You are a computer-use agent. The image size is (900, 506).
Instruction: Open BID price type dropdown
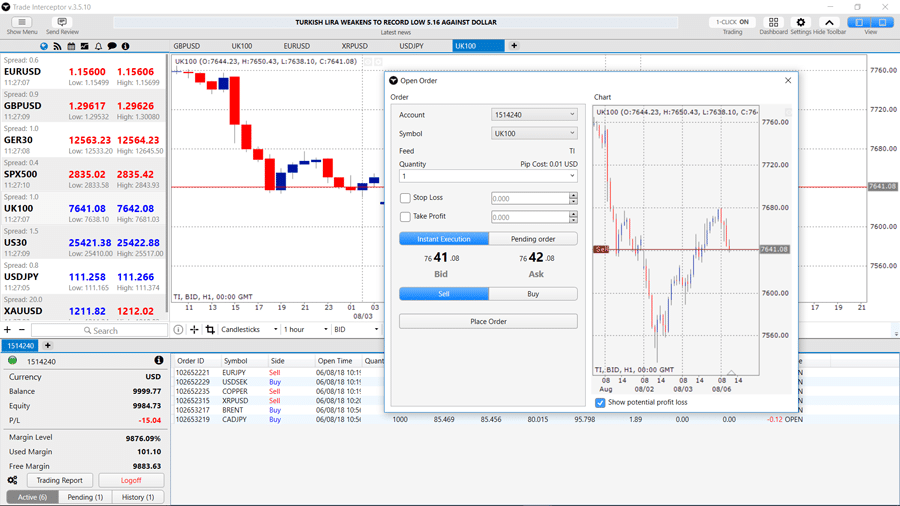(356, 329)
